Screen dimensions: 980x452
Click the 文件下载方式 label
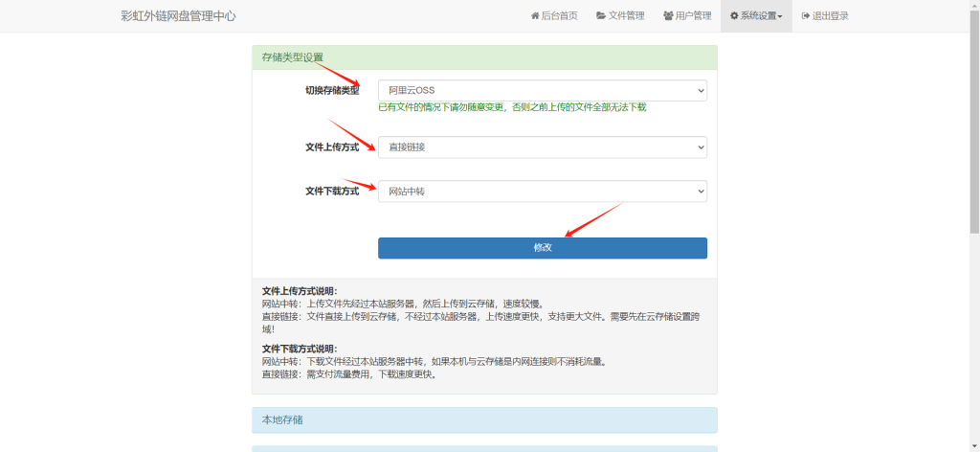pyautogui.click(x=332, y=192)
